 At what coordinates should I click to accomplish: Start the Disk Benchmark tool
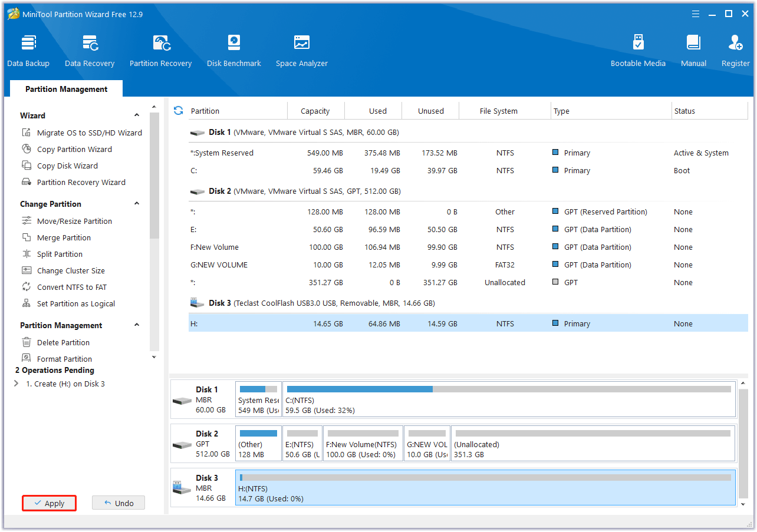click(233, 51)
